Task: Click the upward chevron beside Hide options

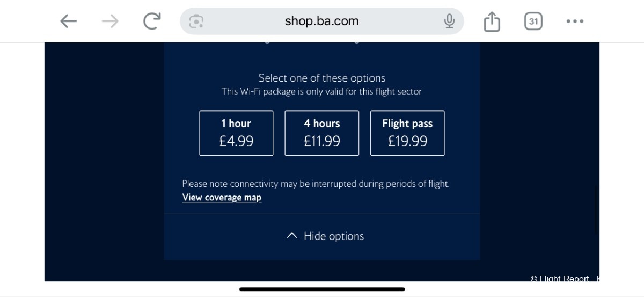Action: [x=292, y=236]
